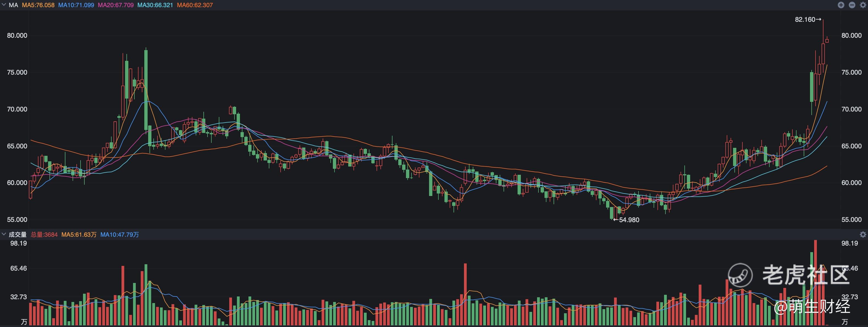The width and height of the screenshot is (868, 327).
Task: Click the 82.160 high price marker
Action: click(808, 20)
